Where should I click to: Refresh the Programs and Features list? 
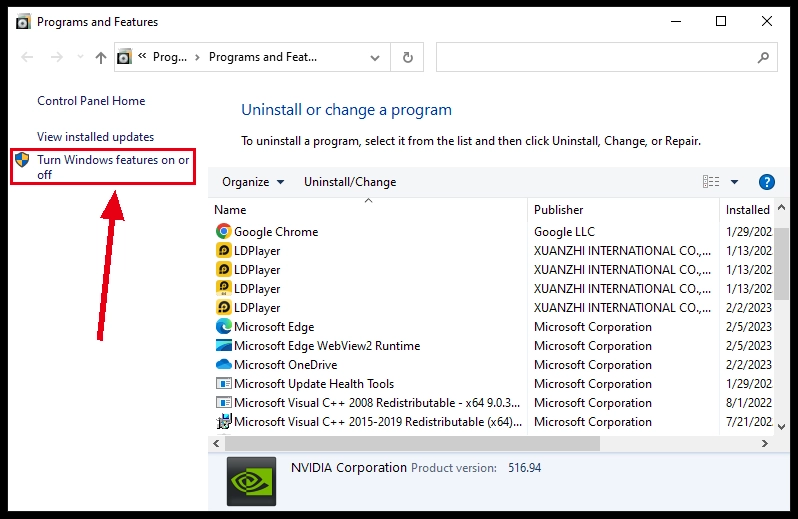pos(408,57)
